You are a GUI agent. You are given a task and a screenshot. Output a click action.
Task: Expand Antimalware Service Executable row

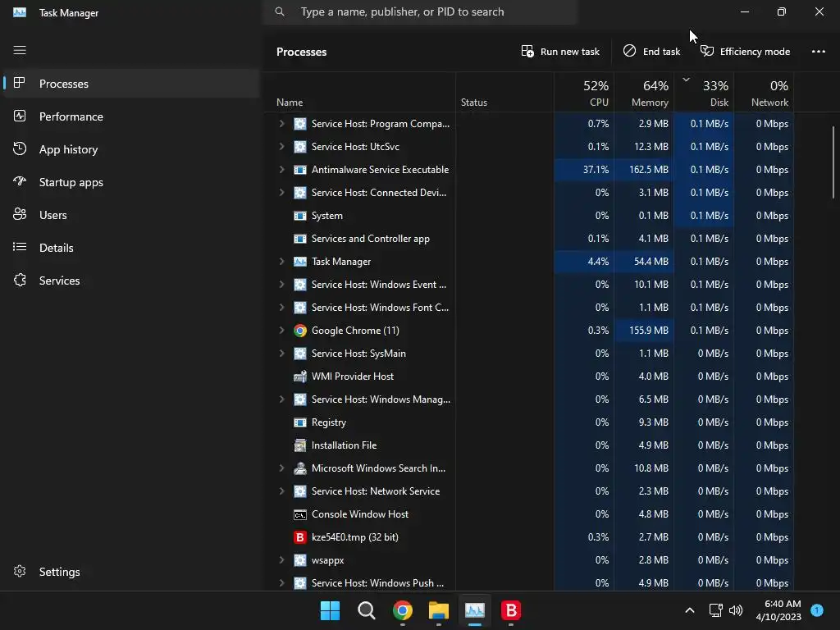(282, 170)
